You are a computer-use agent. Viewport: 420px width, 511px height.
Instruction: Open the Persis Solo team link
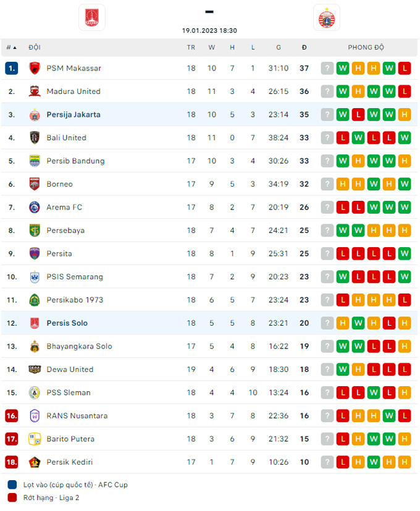tap(67, 323)
